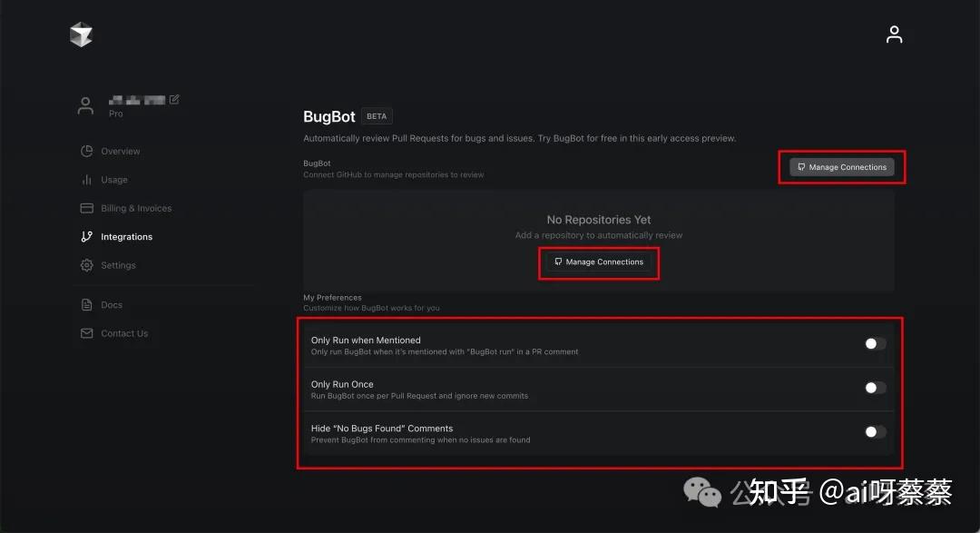Click top-right Manage Connections button
The image size is (980, 533).
[x=842, y=167]
